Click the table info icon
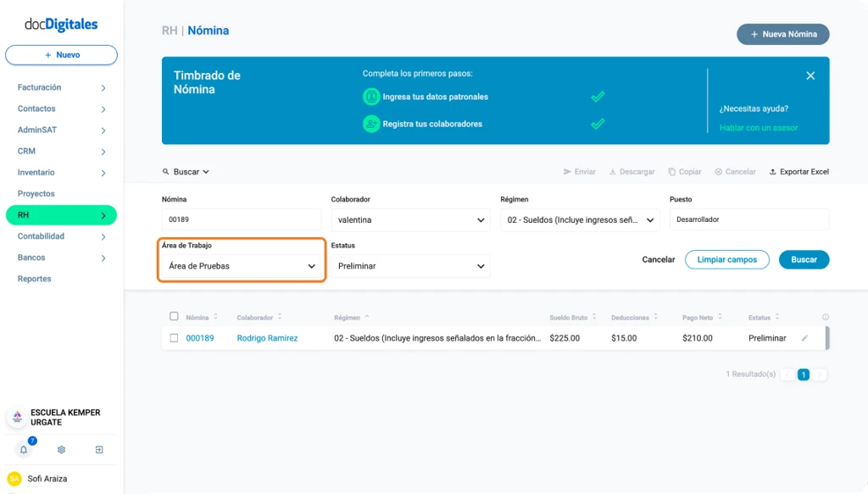Image resolution: width=868 pixels, height=494 pixels. pyautogui.click(x=826, y=317)
